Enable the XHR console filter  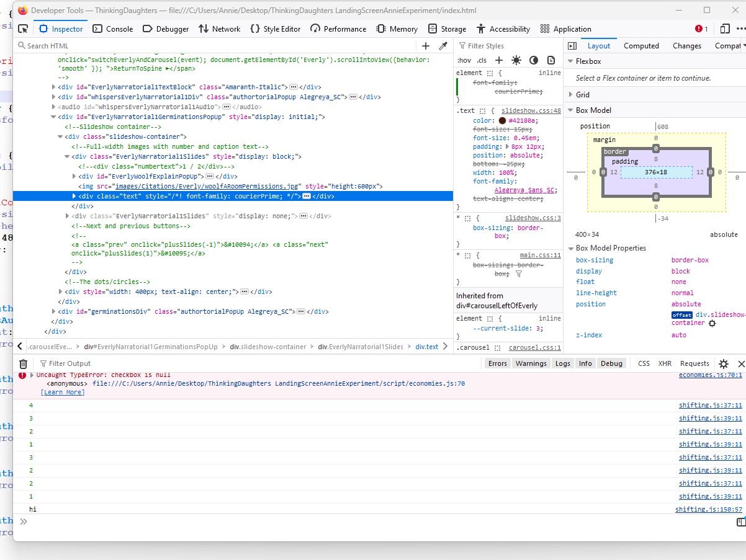pyautogui.click(x=665, y=363)
